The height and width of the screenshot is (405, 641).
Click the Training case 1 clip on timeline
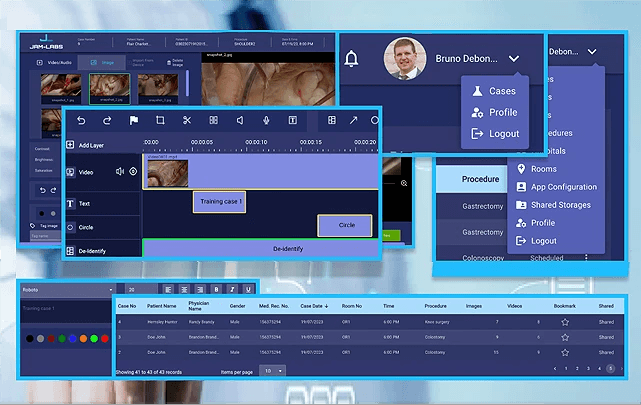220,201
